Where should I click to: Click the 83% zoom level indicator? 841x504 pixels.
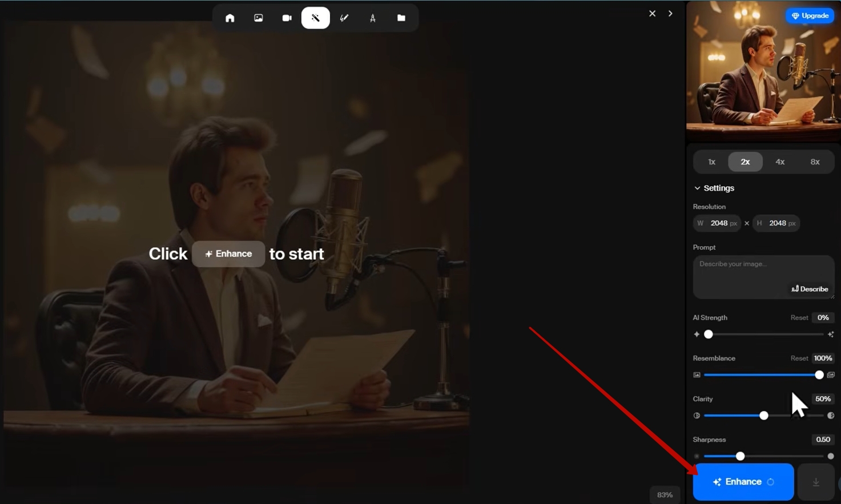pyautogui.click(x=665, y=495)
